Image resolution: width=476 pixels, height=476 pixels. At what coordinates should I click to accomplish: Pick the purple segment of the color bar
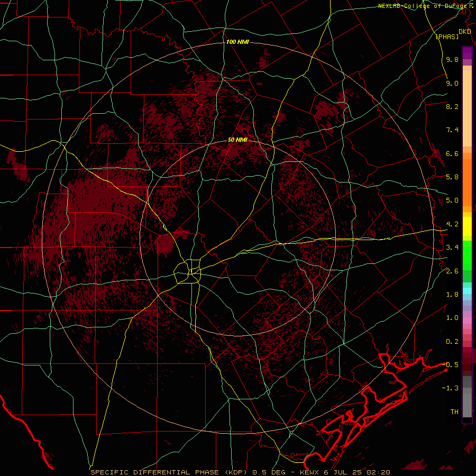click(x=467, y=53)
